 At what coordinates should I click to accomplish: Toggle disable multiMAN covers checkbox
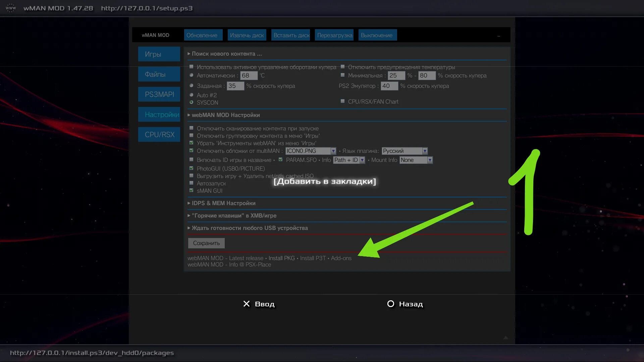191,150
